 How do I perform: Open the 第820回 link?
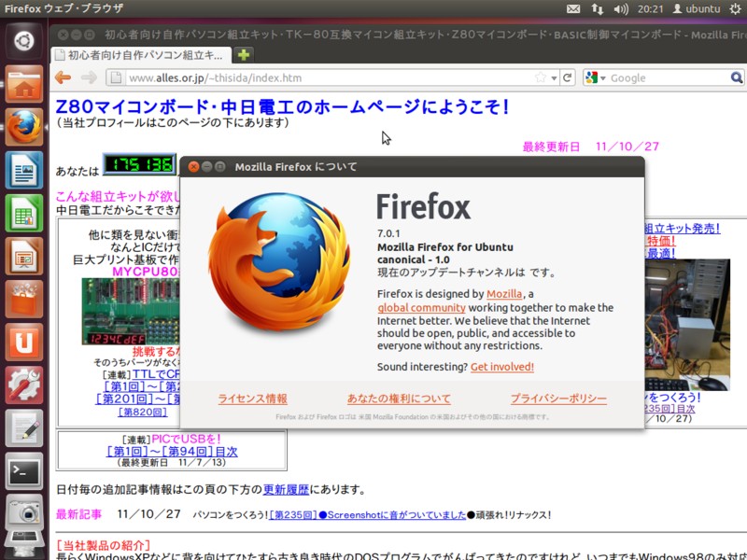tap(143, 412)
